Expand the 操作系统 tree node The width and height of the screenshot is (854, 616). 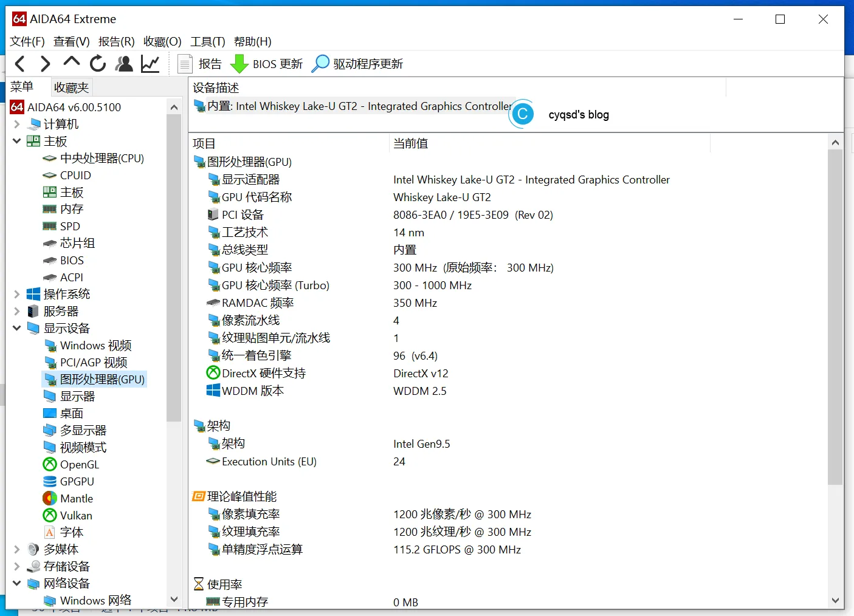17,294
